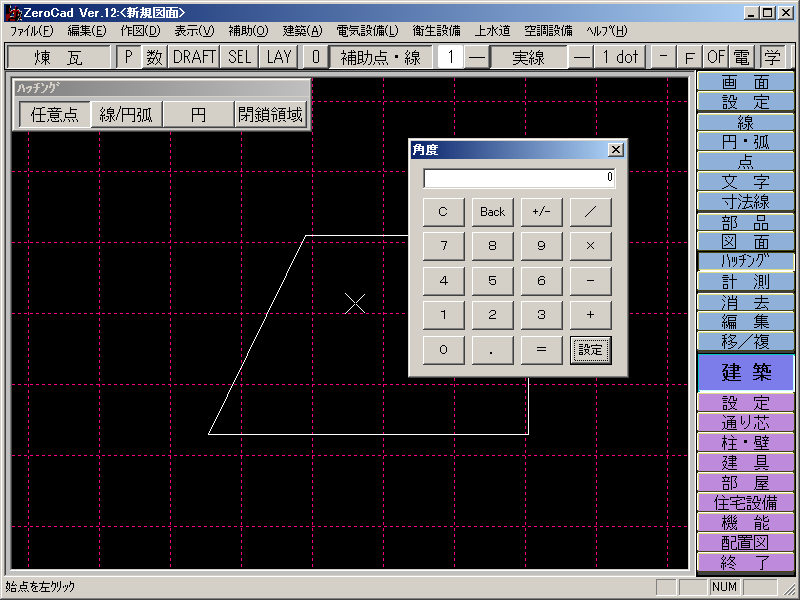Click the OF toolbar icon

point(716,57)
